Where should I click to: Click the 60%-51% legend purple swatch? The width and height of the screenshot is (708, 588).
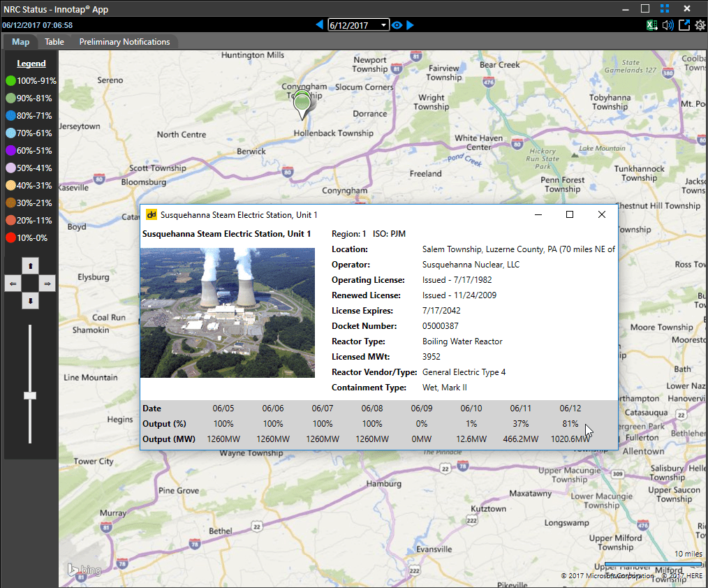11,150
